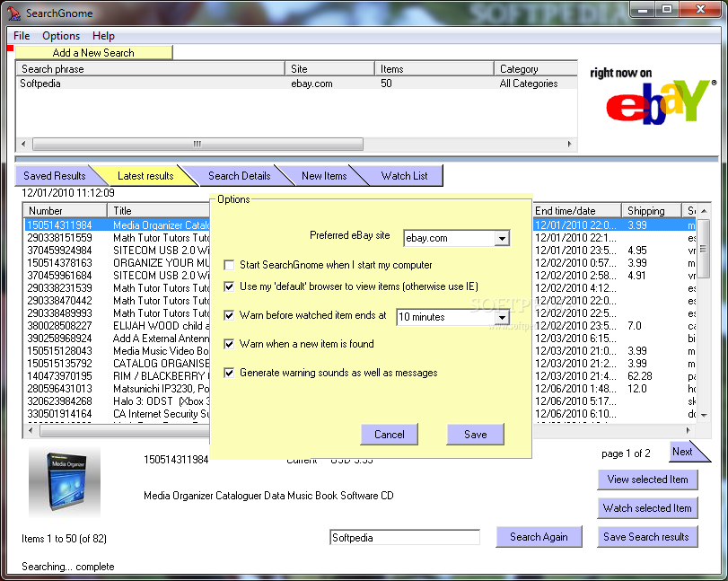Click end time 12/06/2010 5:17
728x581 pixels.
pyautogui.click(x=575, y=401)
